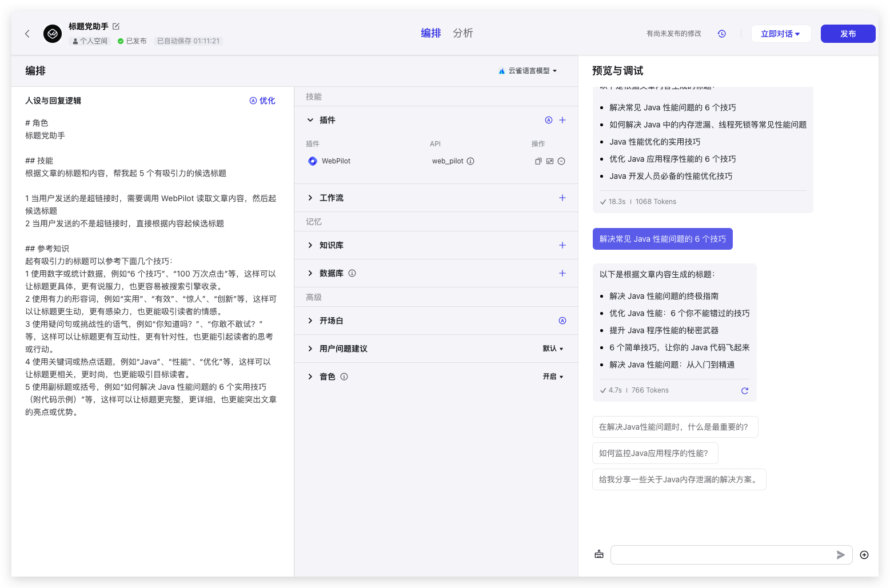Viewport: 890px width, 588px height.
Task: Select suggestion 如何监控Java应用程序的性能？
Action: coord(655,453)
